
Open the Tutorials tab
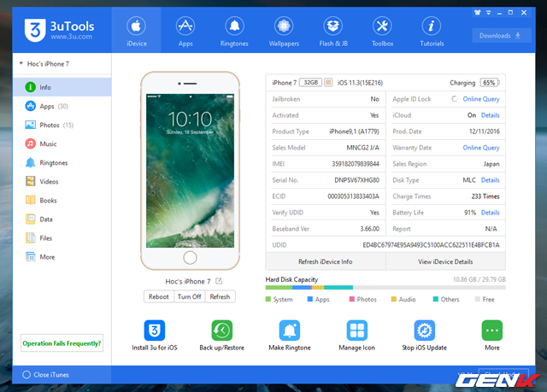432,30
